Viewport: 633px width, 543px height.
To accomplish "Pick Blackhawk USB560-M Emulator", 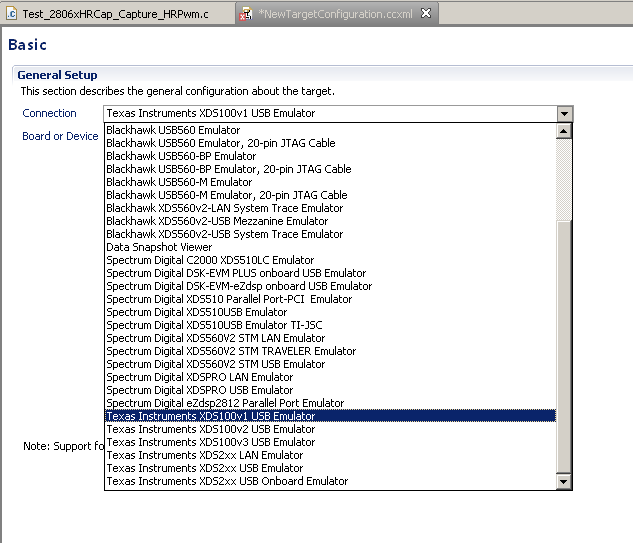I will [330, 182].
